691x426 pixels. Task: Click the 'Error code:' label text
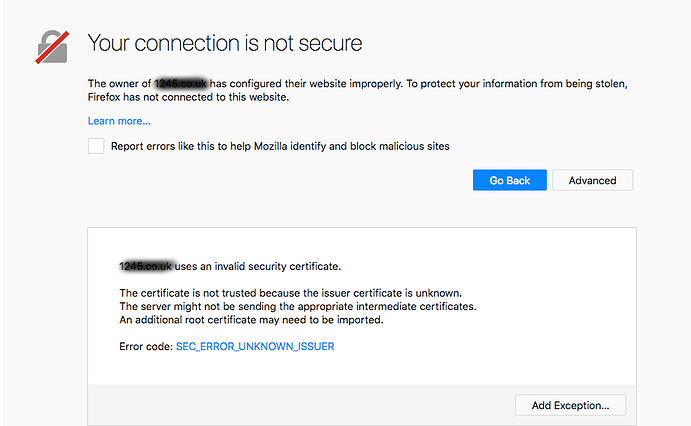pos(146,347)
